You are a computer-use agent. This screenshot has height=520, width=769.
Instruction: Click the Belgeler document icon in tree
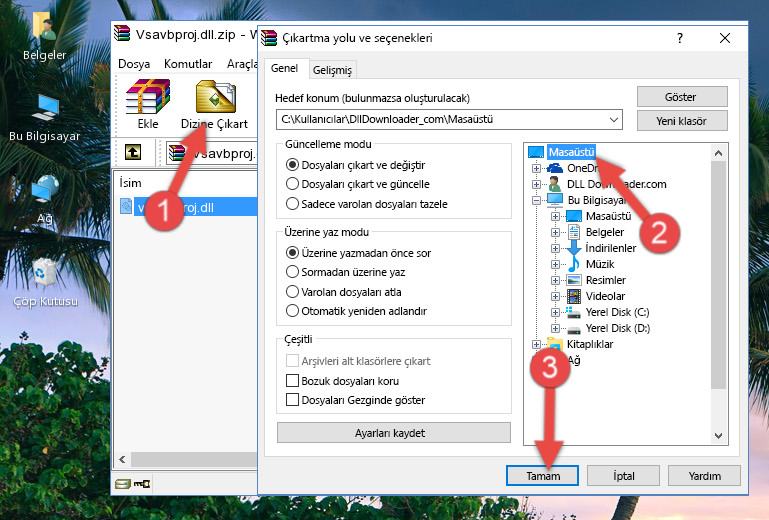point(573,232)
